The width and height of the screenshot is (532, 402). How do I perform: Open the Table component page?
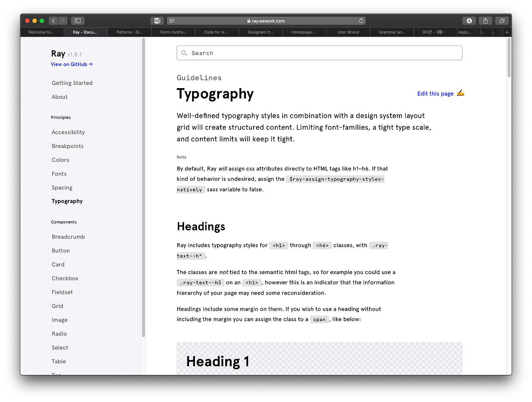pos(59,362)
